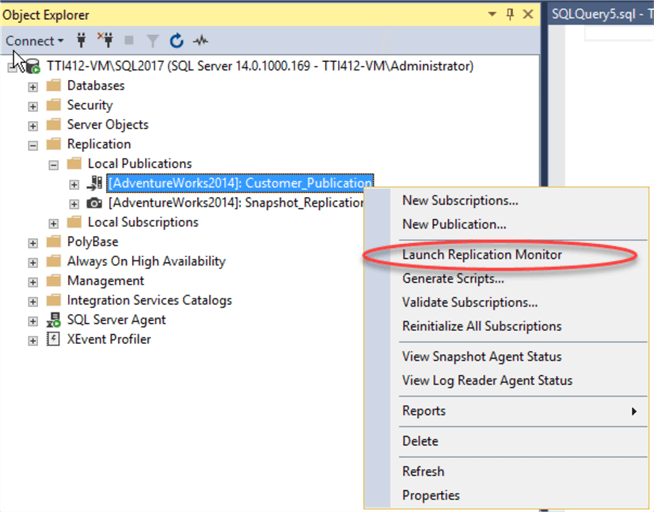Image resolution: width=654 pixels, height=512 pixels.
Task: Click the Object Explorer title text
Action: 46,15
